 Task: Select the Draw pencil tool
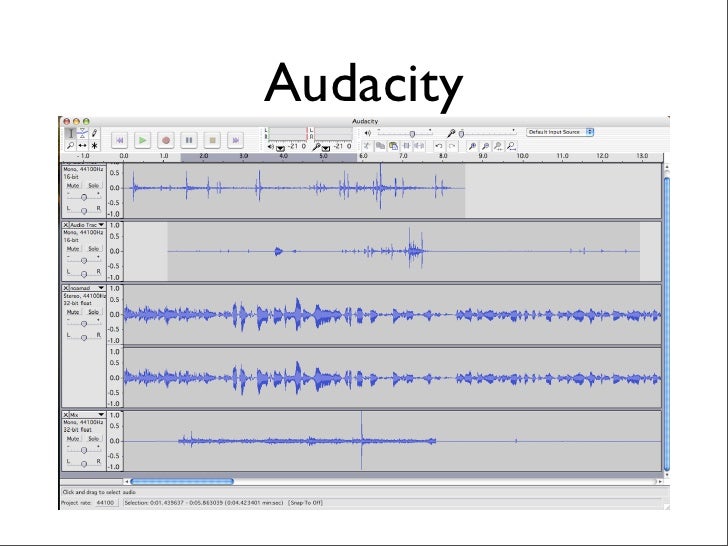coord(94,133)
